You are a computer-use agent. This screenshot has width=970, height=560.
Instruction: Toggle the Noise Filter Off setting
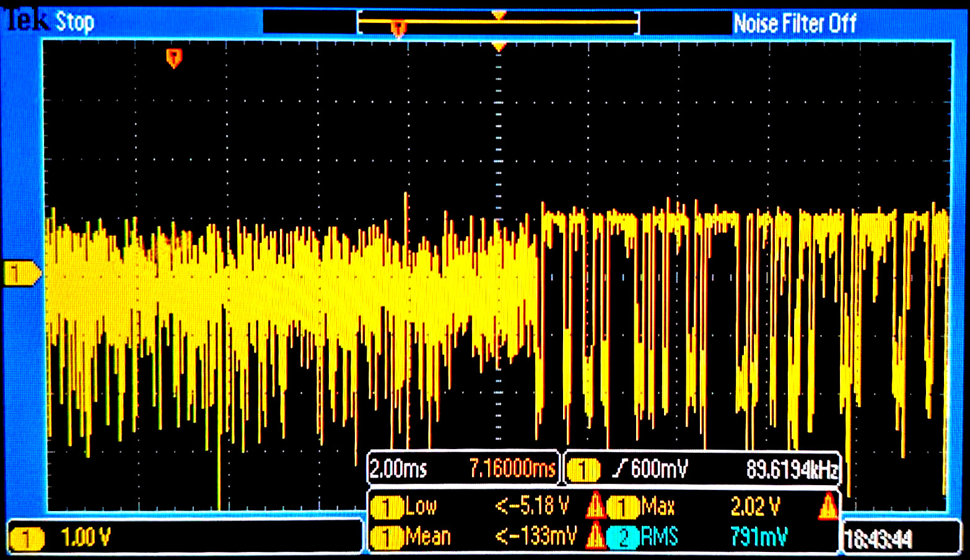pyautogui.click(x=795, y=24)
